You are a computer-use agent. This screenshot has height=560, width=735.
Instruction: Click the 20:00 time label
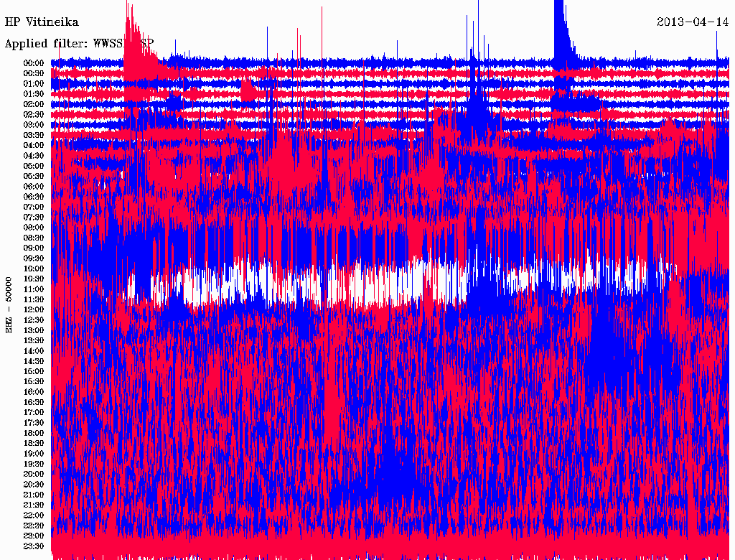click(34, 475)
